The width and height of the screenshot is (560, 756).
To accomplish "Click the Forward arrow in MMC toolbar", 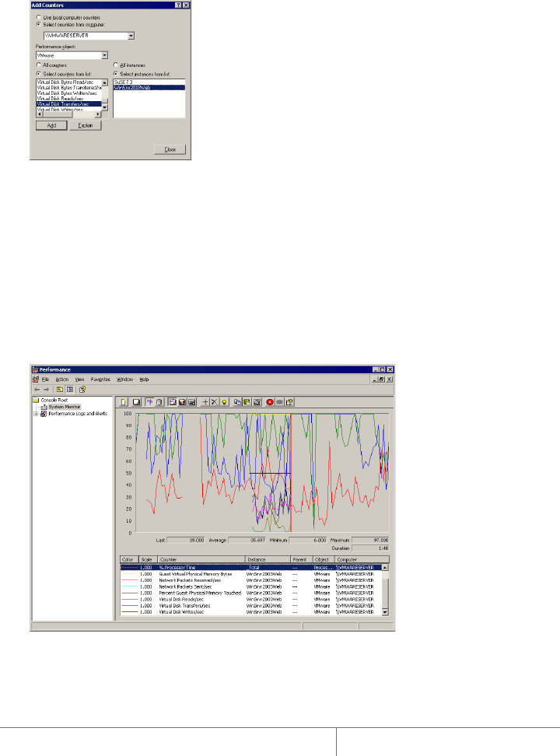I will [47, 389].
